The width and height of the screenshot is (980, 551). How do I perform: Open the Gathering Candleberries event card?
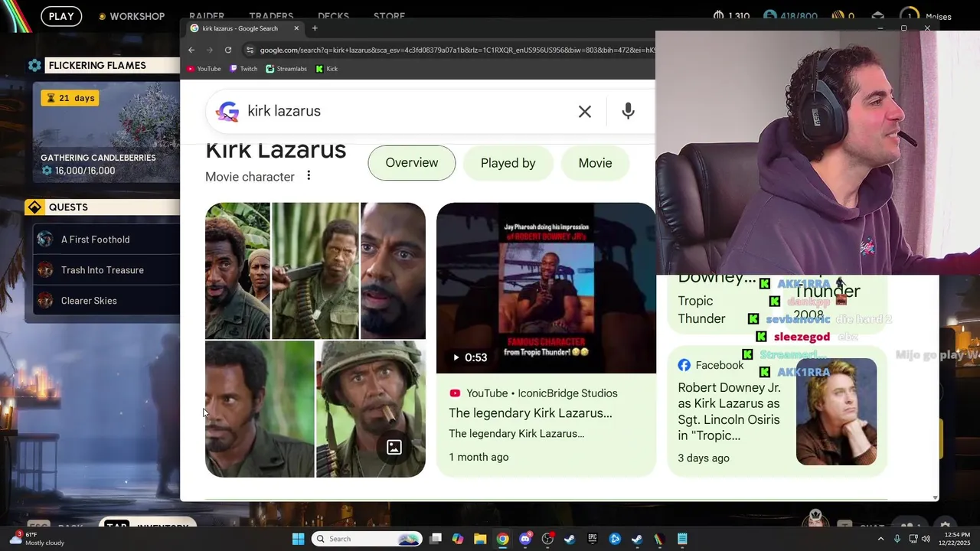click(x=106, y=131)
